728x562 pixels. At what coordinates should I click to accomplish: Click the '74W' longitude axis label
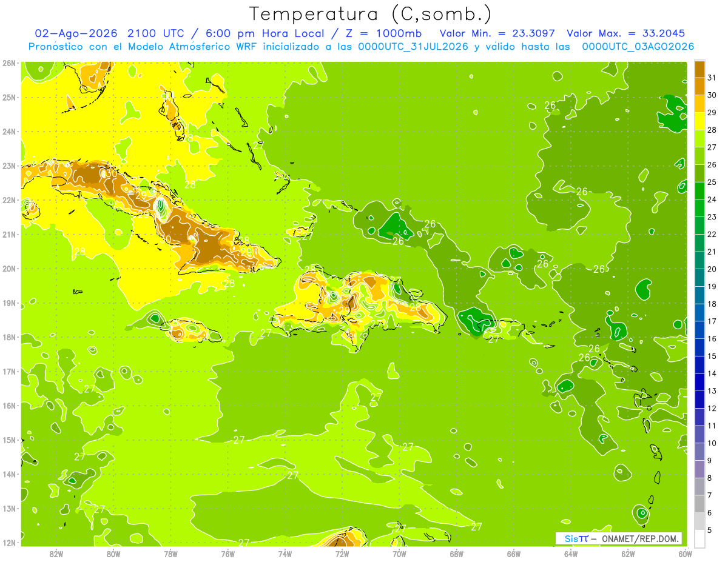(x=285, y=554)
